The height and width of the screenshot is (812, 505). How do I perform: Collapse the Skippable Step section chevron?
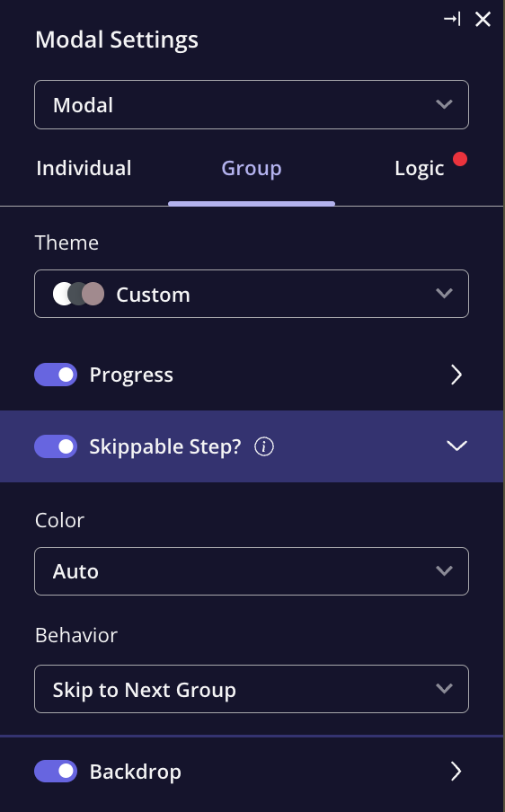click(456, 446)
